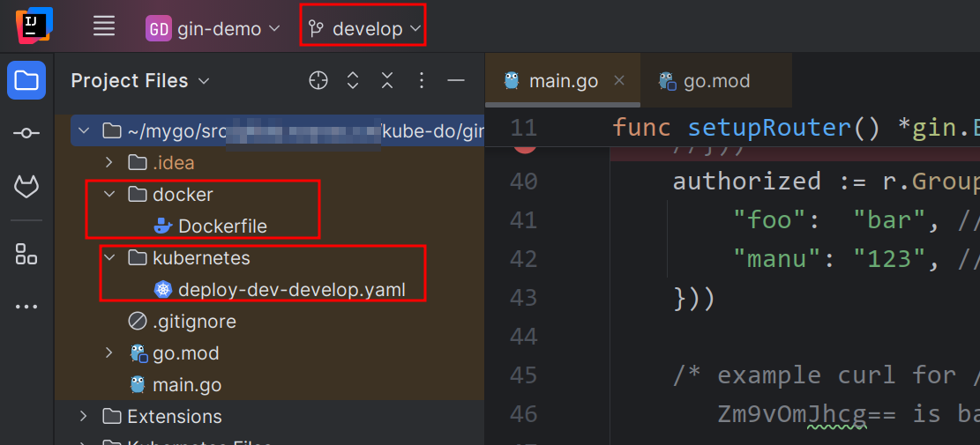Open the Project tool window folder icon
Viewport: 980px width, 445px height.
click(26, 81)
